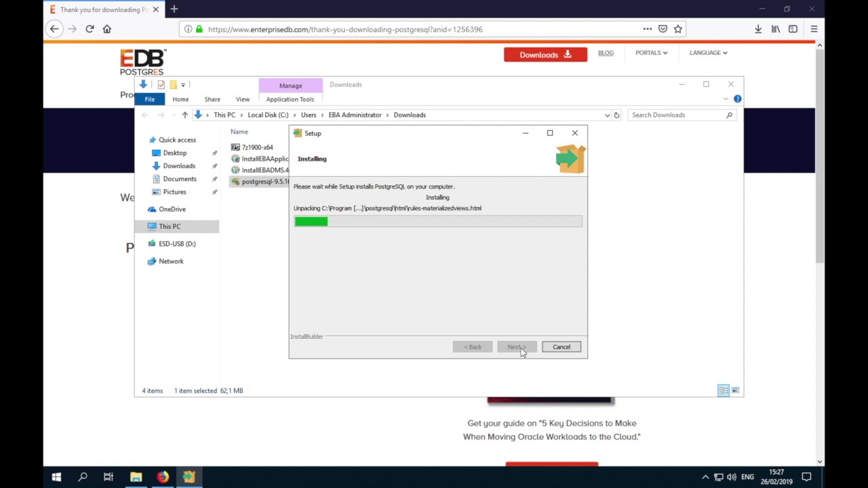Image resolution: width=868 pixels, height=488 pixels.
Task: Open a new Firefox tab
Action: click(174, 9)
